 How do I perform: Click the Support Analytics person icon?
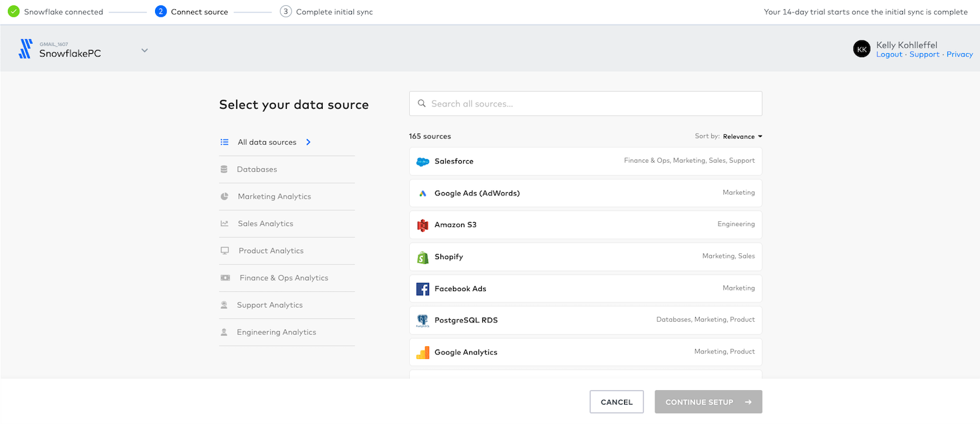[x=224, y=305]
